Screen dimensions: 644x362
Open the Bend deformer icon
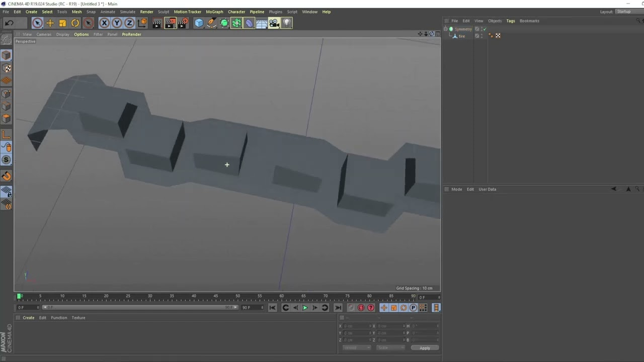point(249,23)
